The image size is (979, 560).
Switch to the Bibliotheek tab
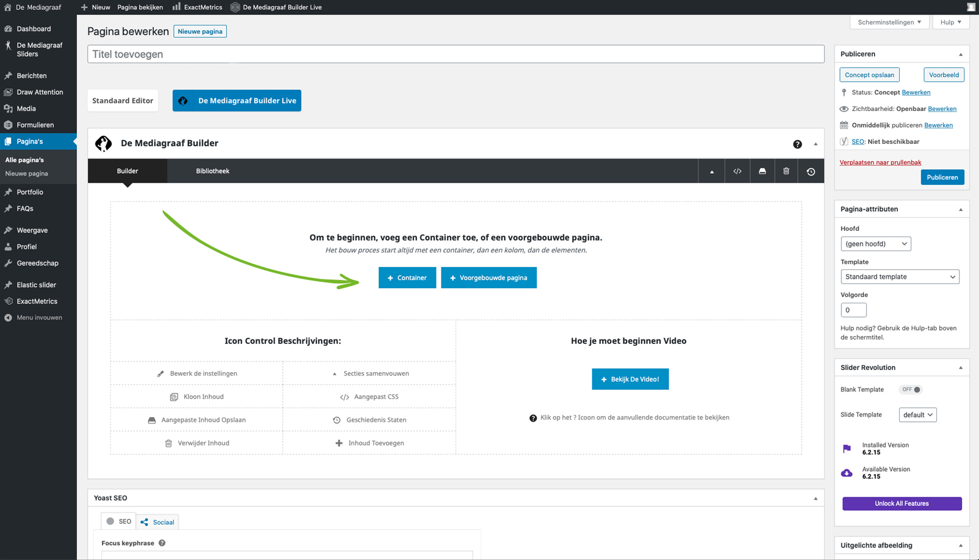pyautogui.click(x=212, y=171)
